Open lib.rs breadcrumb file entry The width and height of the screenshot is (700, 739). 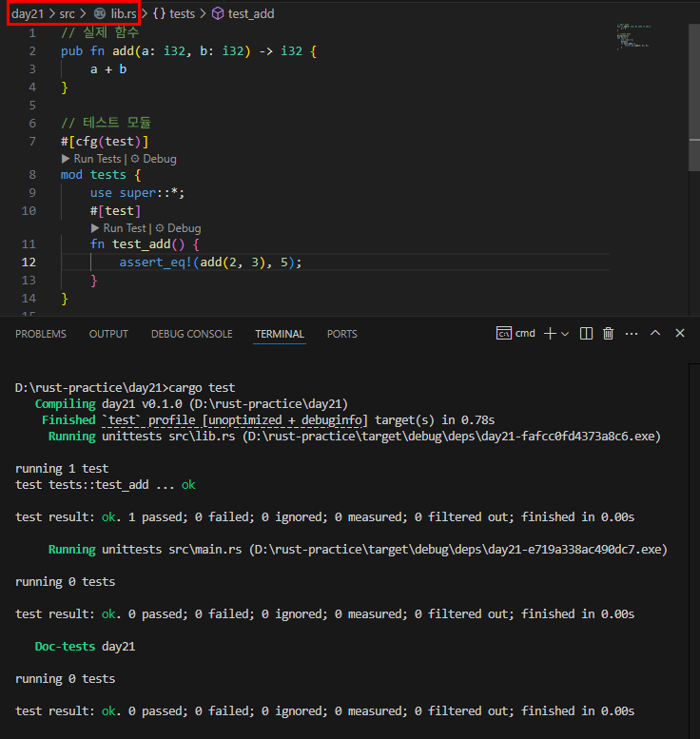124,13
